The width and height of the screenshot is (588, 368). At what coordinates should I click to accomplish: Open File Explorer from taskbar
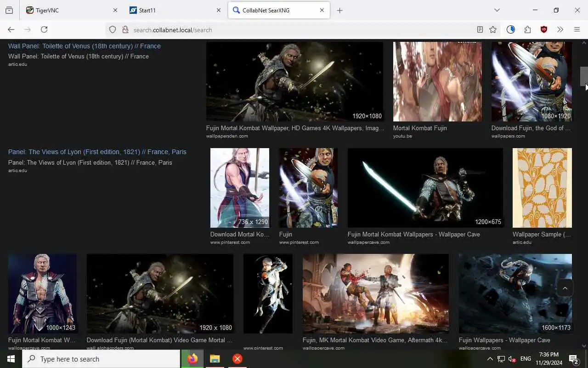215,359
